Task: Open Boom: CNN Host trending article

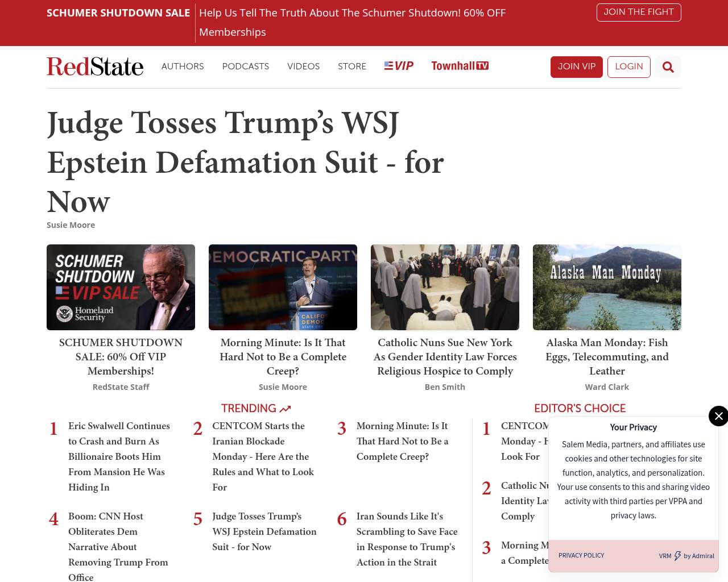Action: coord(118,546)
